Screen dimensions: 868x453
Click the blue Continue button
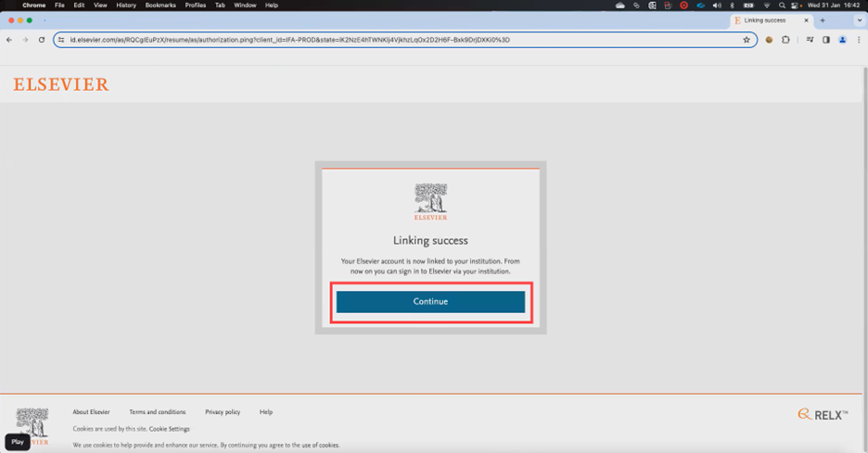coord(430,301)
